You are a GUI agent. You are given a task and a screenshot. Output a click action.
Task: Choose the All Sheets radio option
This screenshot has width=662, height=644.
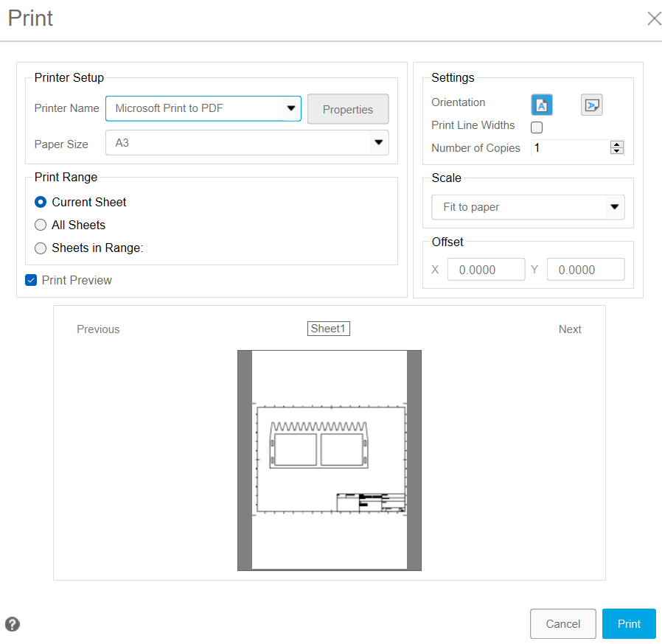click(41, 225)
